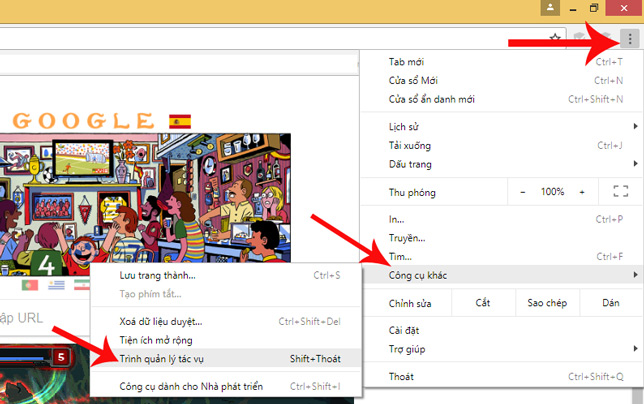Toggle fullscreen icon next to zoom
The width and height of the screenshot is (644, 404).
click(621, 191)
